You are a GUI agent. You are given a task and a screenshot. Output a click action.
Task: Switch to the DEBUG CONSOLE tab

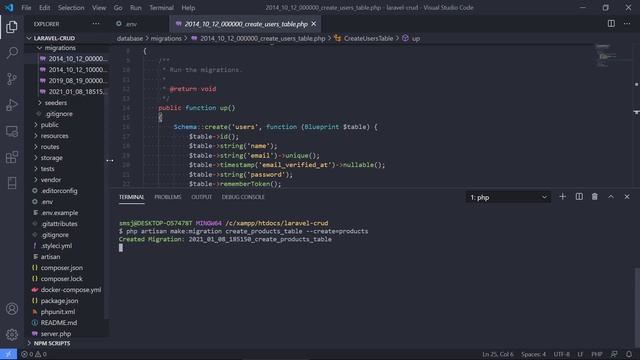pos(243,197)
